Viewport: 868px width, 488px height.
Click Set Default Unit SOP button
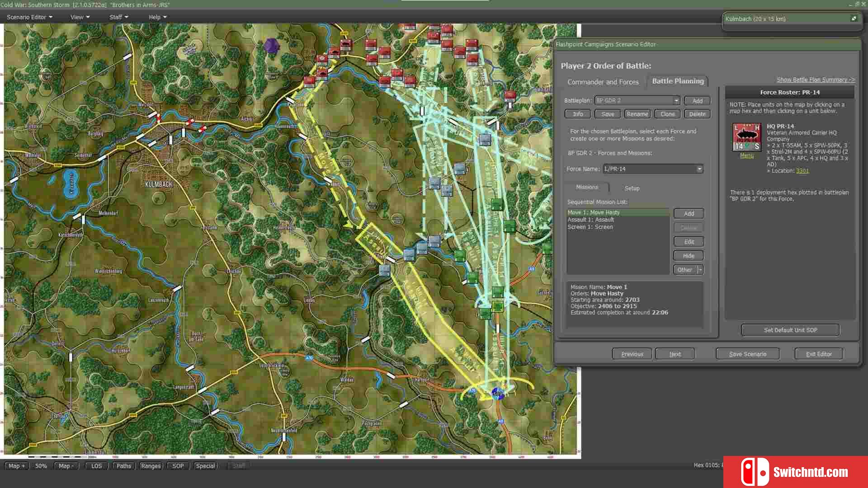(790, 330)
